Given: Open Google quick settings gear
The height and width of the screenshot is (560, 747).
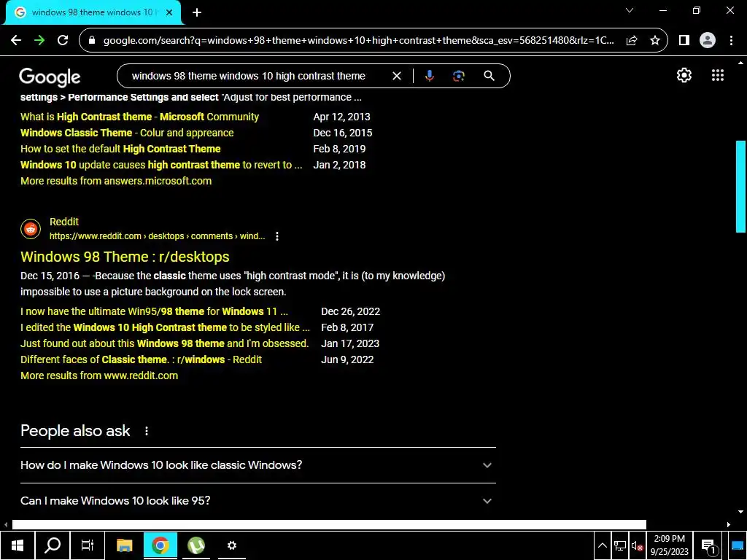Looking at the screenshot, I should [x=684, y=75].
